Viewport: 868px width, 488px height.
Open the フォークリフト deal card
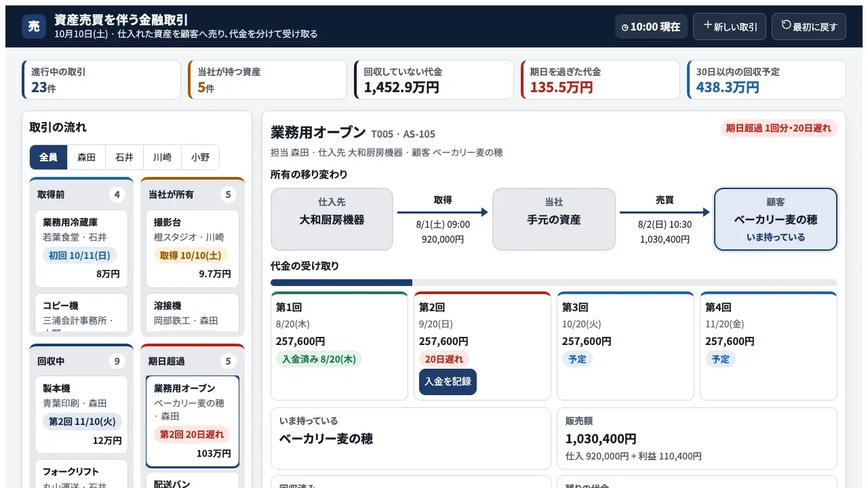tap(81, 474)
